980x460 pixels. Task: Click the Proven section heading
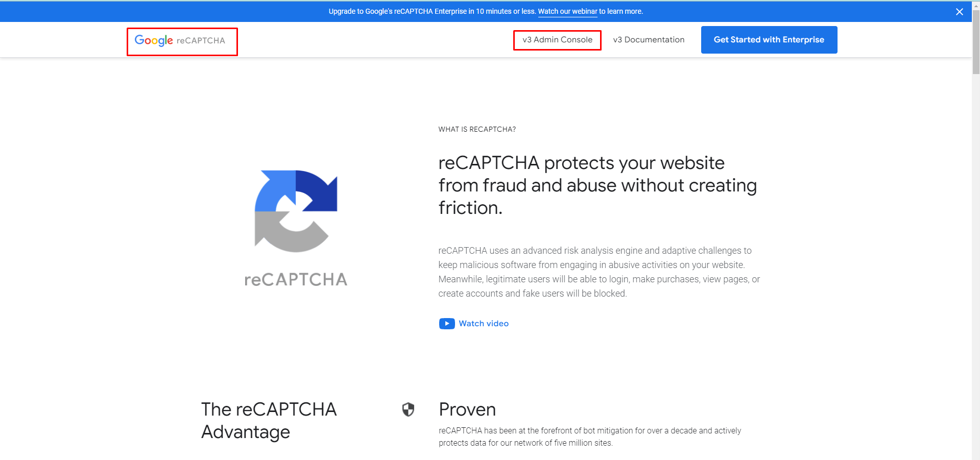tap(467, 409)
